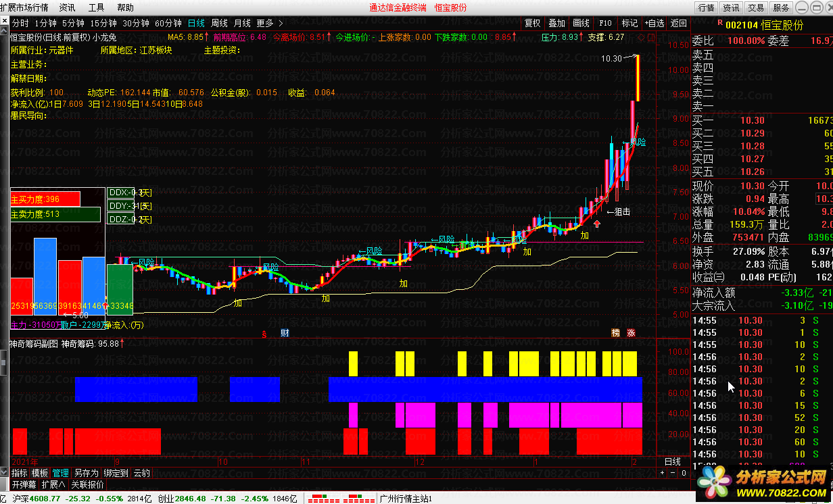Select the 15分钟 chart period
The width and height of the screenshot is (833, 504).
pyautogui.click(x=103, y=23)
